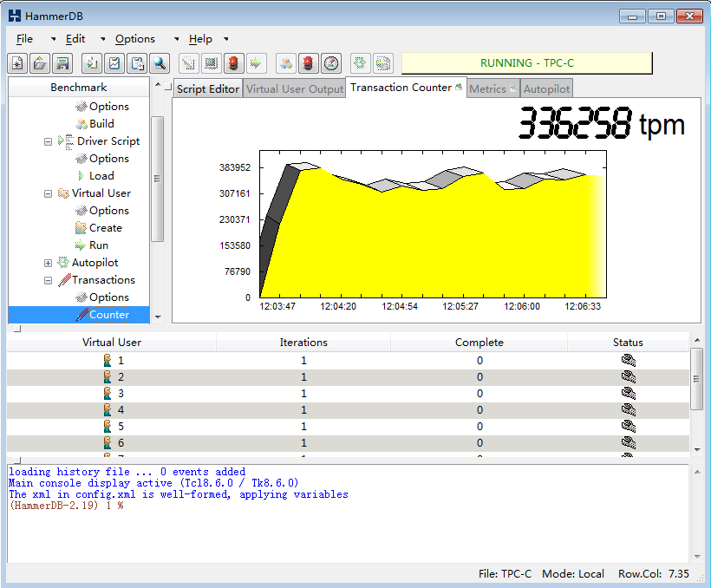Image resolution: width=711 pixels, height=588 pixels.
Task: Click red light icon beside Run Virtual Users arrow
Action: (x=233, y=63)
